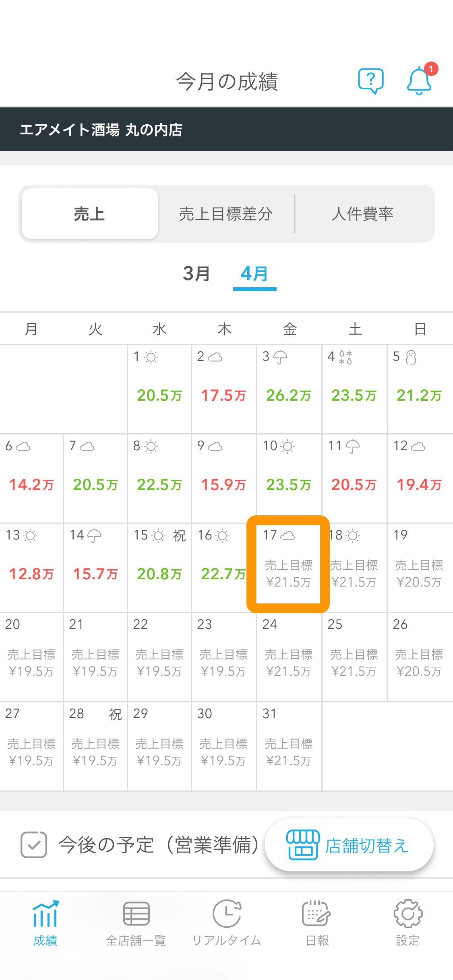Screen dimensions: 453x980
Task: Select the 3月 month tab
Action: tap(197, 274)
